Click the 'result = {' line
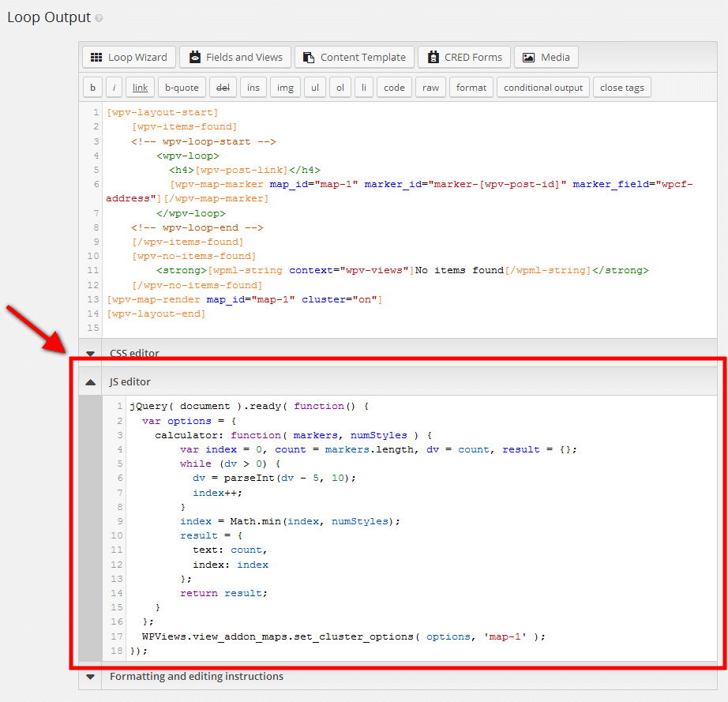This screenshot has height=702, width=728. pyautogui.click(x=212, y=536)
